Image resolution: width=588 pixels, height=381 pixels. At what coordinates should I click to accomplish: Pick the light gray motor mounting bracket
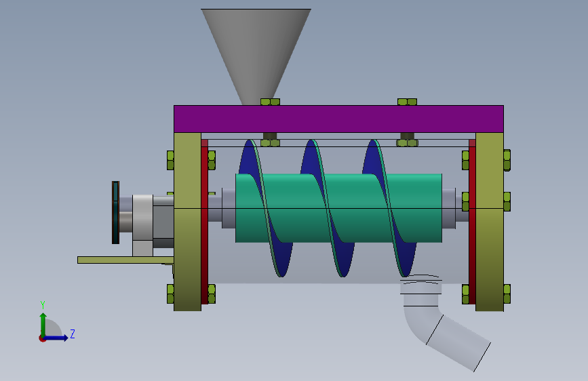pyautogui.click(x=142, y=225)
